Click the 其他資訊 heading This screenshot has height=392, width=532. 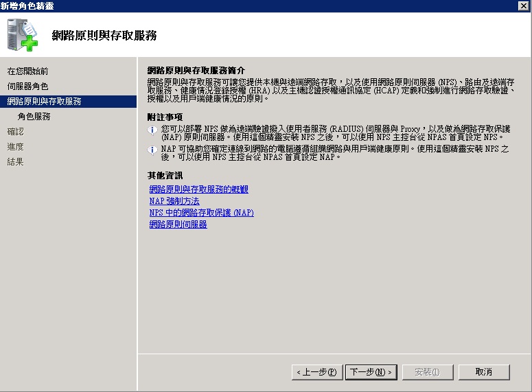165,176
